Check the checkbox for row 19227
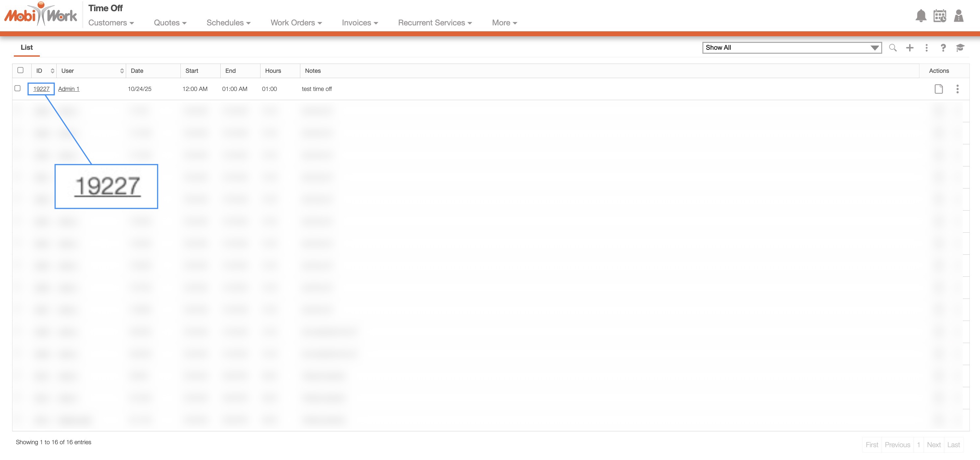The width and height of the screenshot is (980, 460). pos(17,88)
